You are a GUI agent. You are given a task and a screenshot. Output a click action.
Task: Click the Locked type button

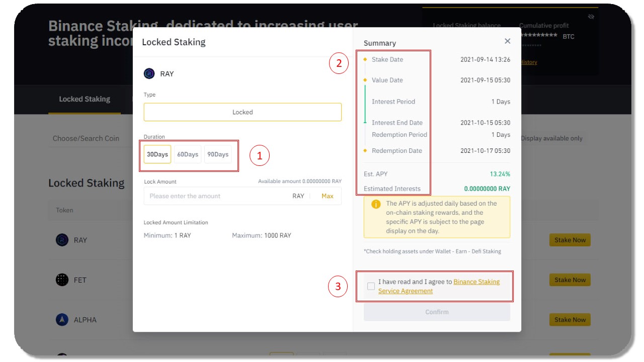[243, 112]
